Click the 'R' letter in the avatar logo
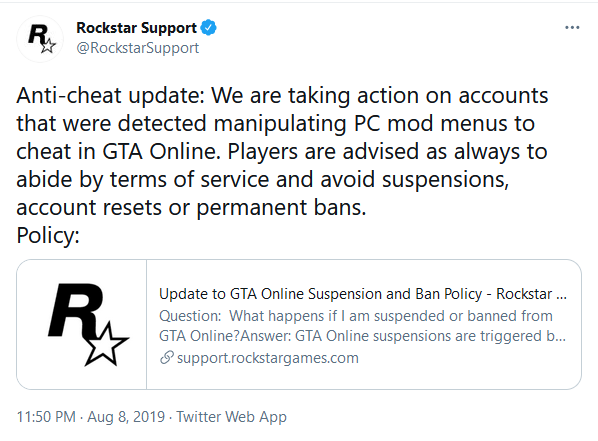598x441 pixels. 38,35
